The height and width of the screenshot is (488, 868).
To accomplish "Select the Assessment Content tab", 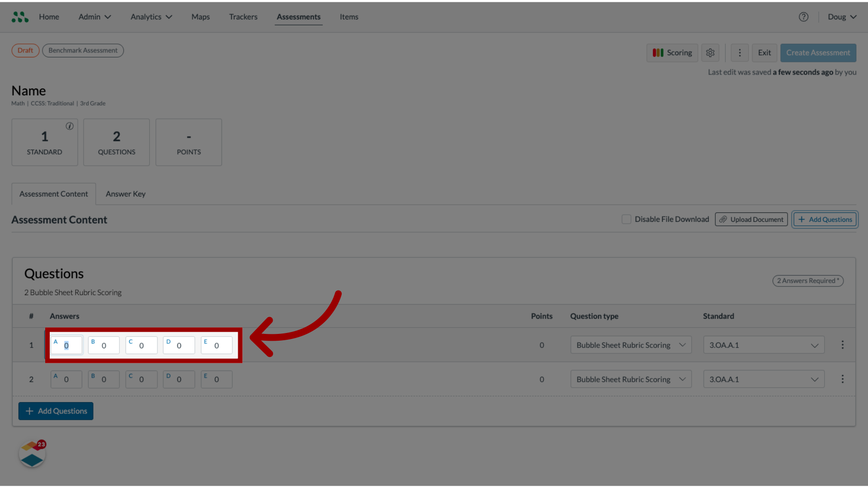I will tap(54, 194).
